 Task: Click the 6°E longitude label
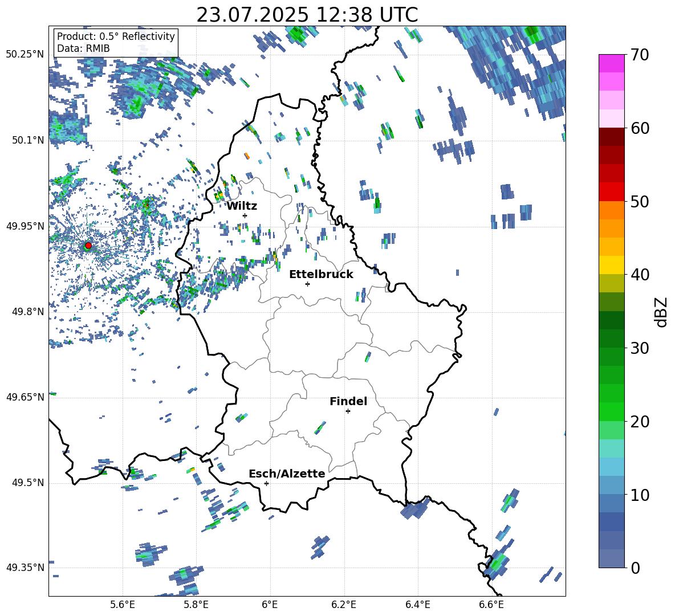270,605
